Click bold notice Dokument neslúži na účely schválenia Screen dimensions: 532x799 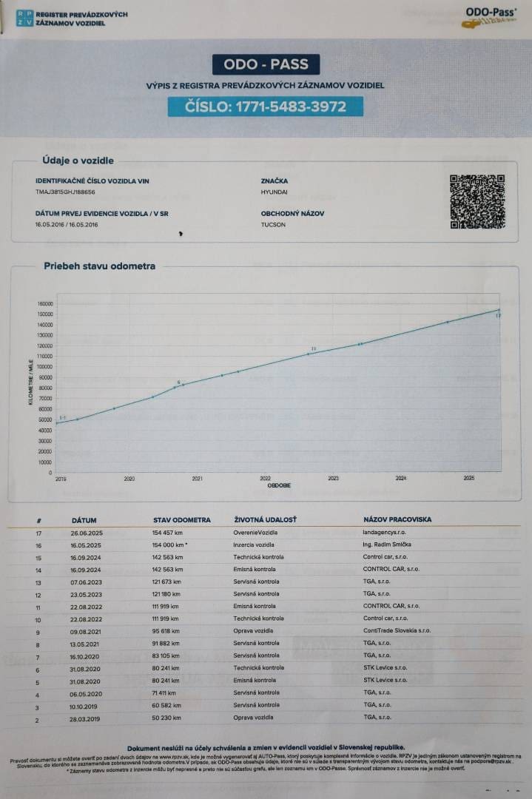tap(266, 747)
